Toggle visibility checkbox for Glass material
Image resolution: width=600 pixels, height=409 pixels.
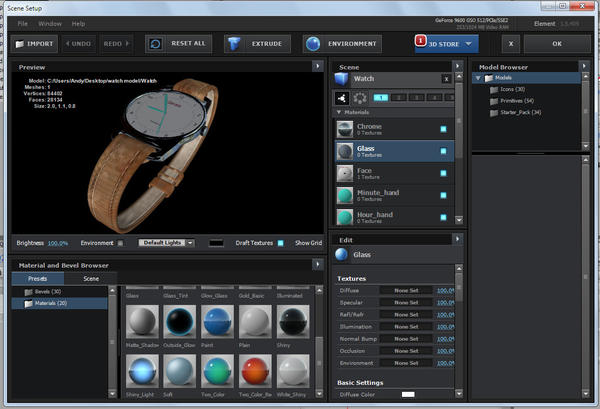point(443,151)
